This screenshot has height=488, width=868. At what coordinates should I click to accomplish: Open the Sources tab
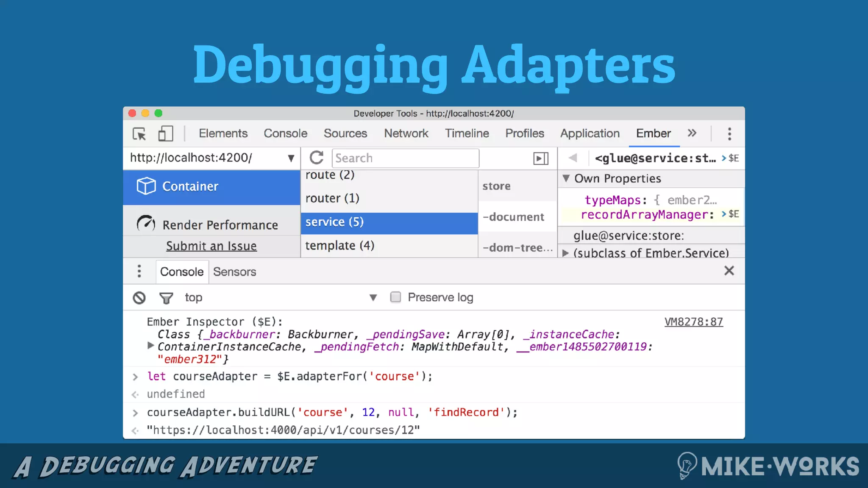345,133
